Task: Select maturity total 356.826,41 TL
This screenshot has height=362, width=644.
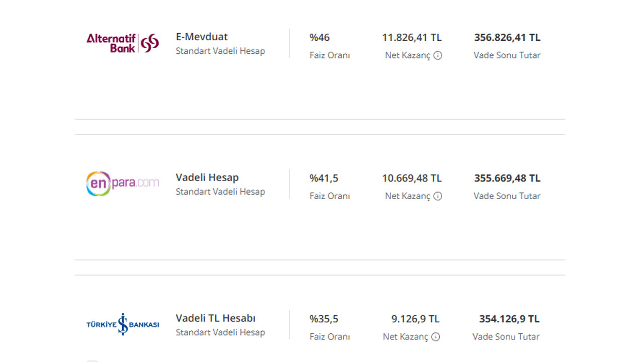Action: [507, 37]
